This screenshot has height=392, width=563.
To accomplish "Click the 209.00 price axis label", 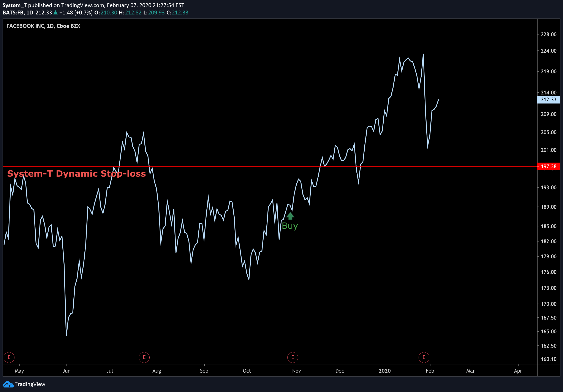I will point(549,114).
